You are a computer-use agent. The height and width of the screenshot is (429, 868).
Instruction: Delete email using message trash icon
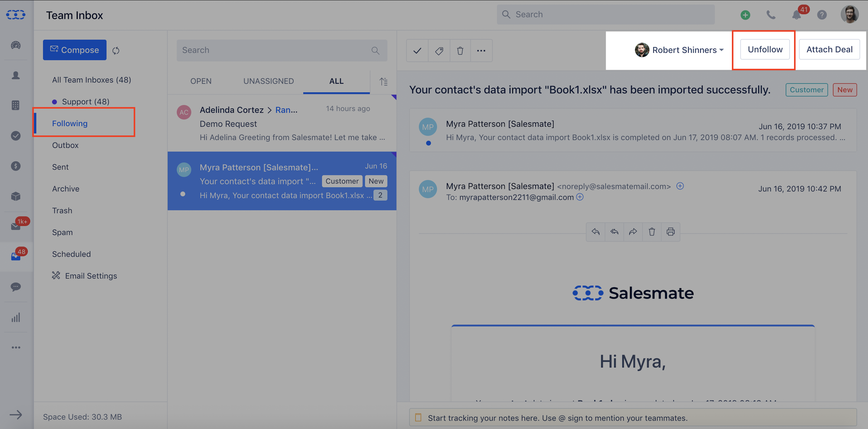652,232
